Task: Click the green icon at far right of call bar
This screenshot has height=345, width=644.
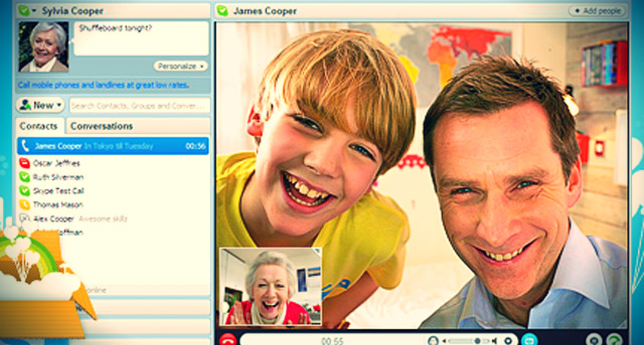Action: point(613,340)
